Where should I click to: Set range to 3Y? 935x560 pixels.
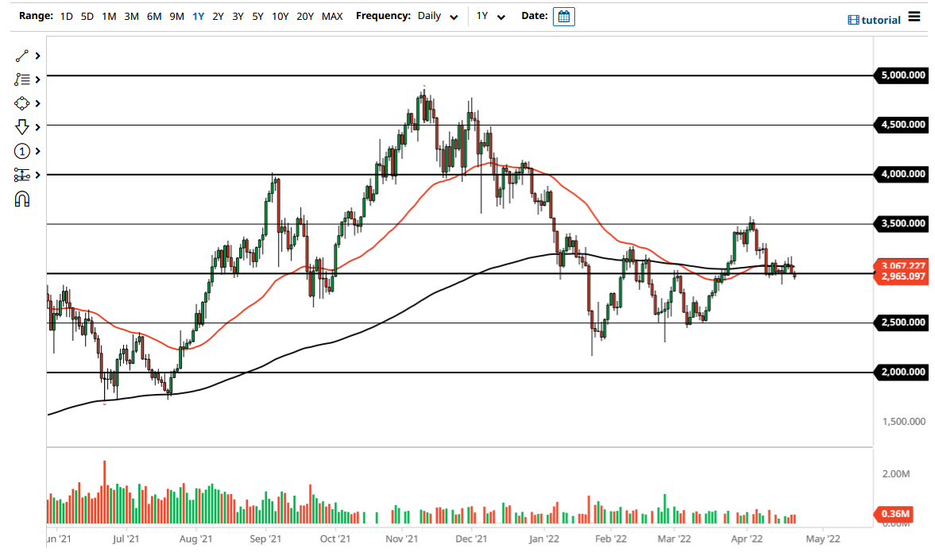(x=238, y=17)
